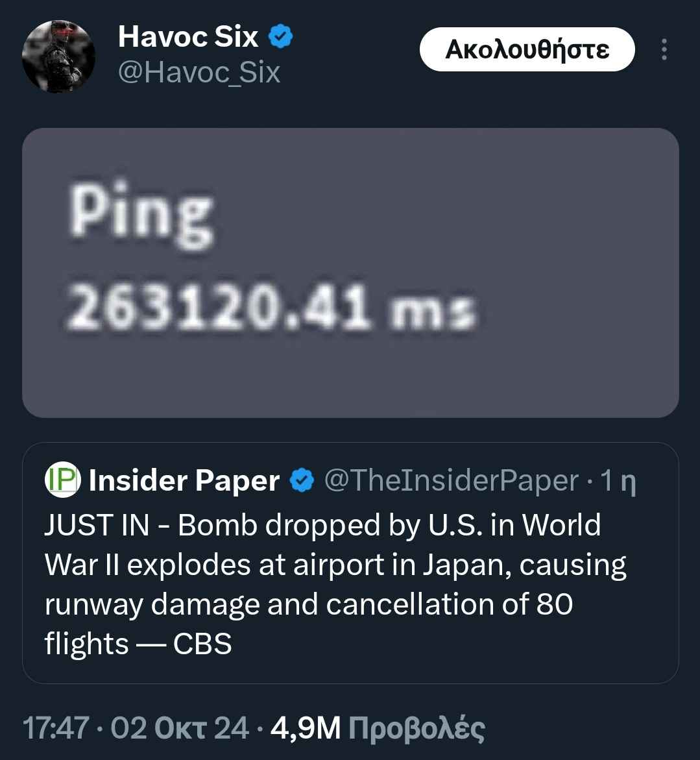Click the quoted post's "1 η" timestamp

pyautogui.click(x=618, y=481)
